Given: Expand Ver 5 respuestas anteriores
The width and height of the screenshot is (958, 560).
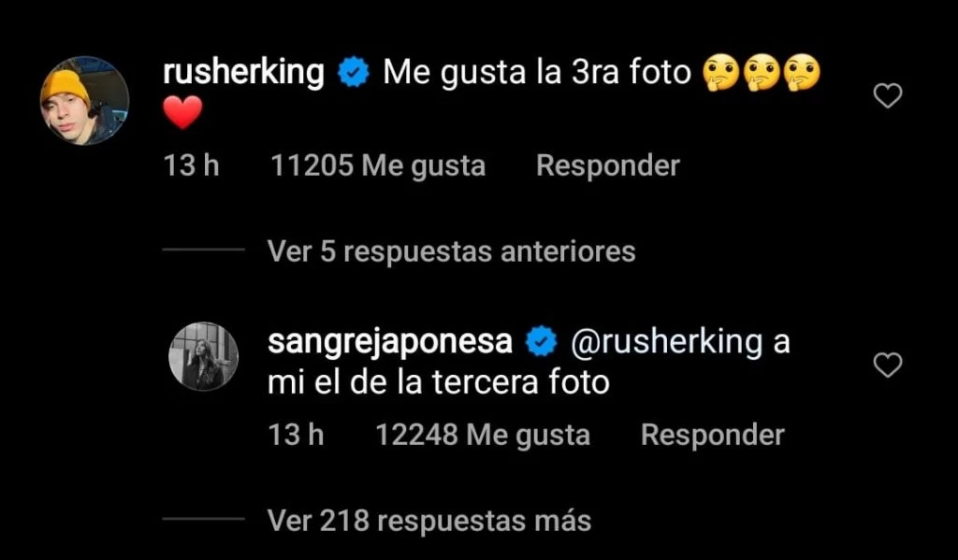Looking at the screenshot, I should pos(452,251).
